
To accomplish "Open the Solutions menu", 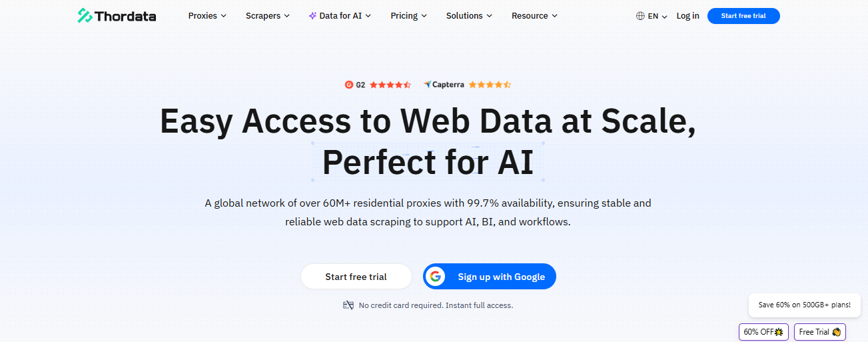I will click(x=469, y=16).
